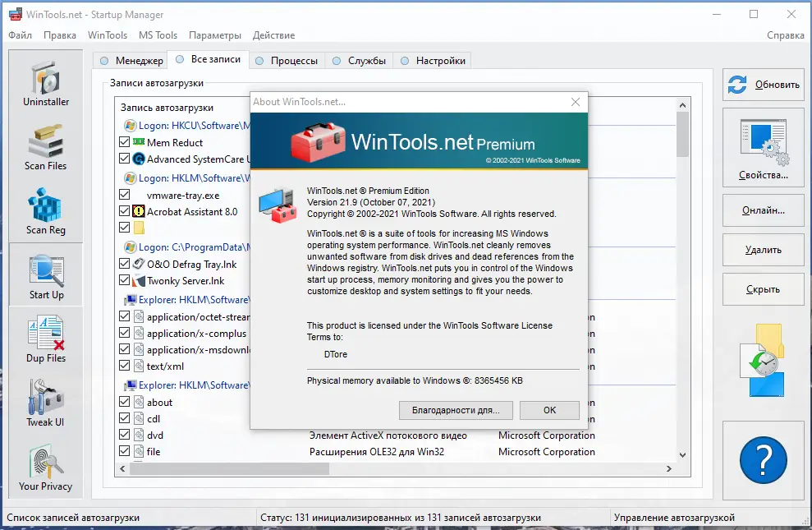Switch to the Процессы tab
The image size is (812, 530).
tap(287, 61)
